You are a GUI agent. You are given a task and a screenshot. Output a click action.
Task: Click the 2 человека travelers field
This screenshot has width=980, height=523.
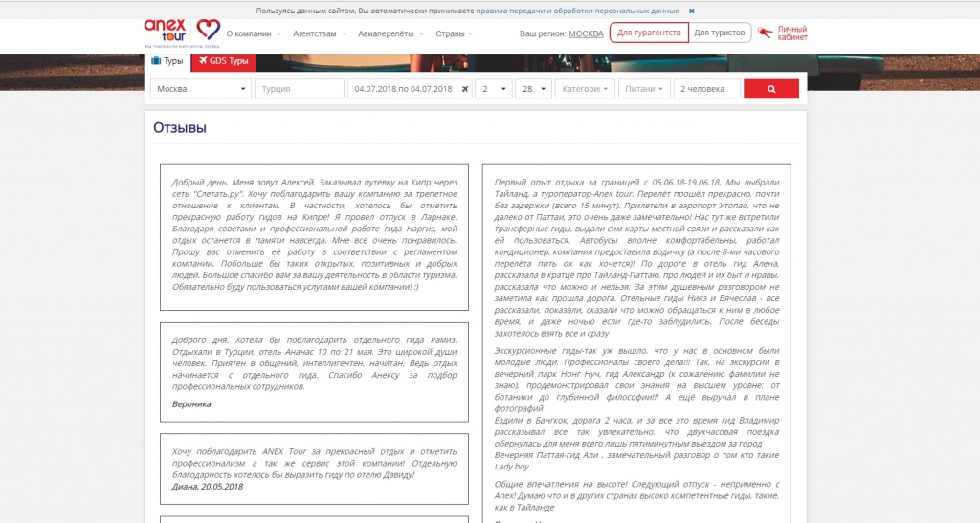click(x=707, y=89)
